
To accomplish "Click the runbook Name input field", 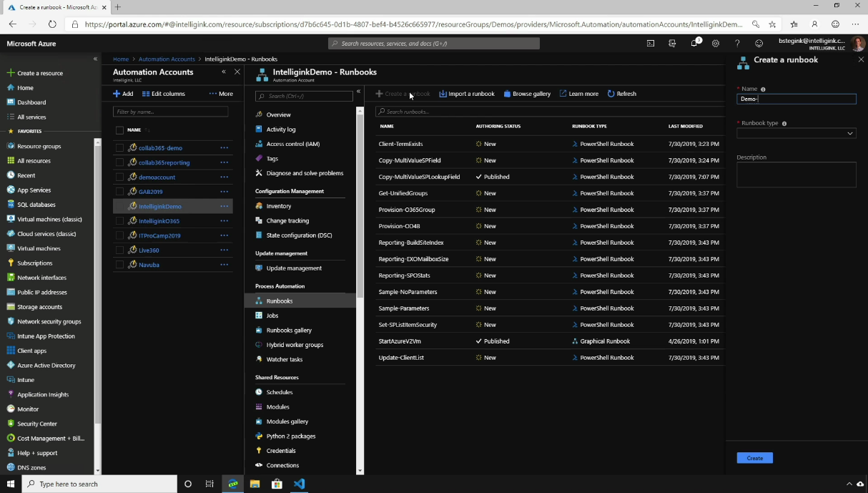I will coord(797,99).
